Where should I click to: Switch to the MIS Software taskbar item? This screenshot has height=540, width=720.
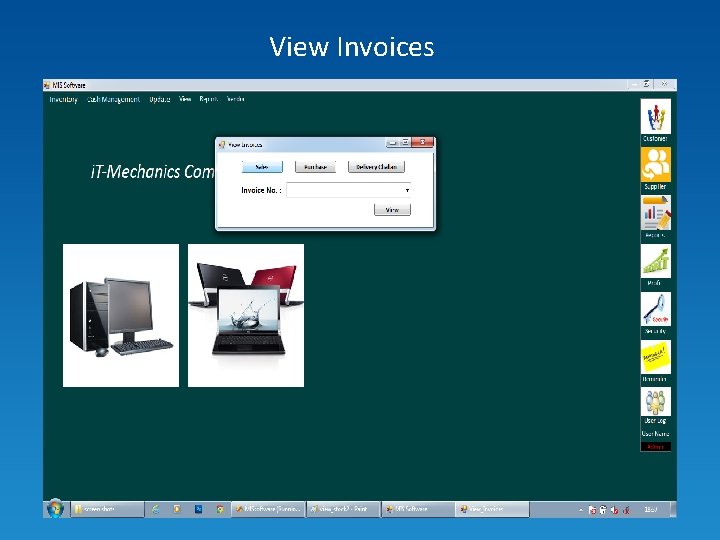pyautogui.click(x=418, y=509)
